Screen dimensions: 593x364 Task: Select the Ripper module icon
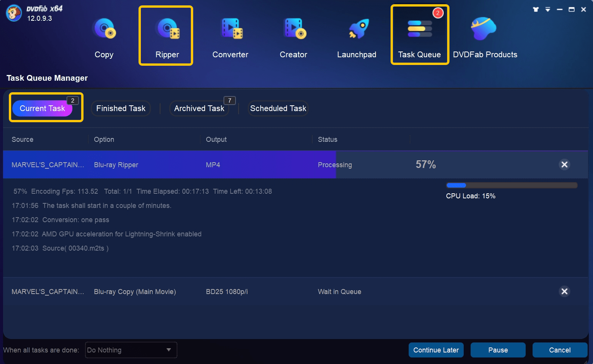coord(167,30)
